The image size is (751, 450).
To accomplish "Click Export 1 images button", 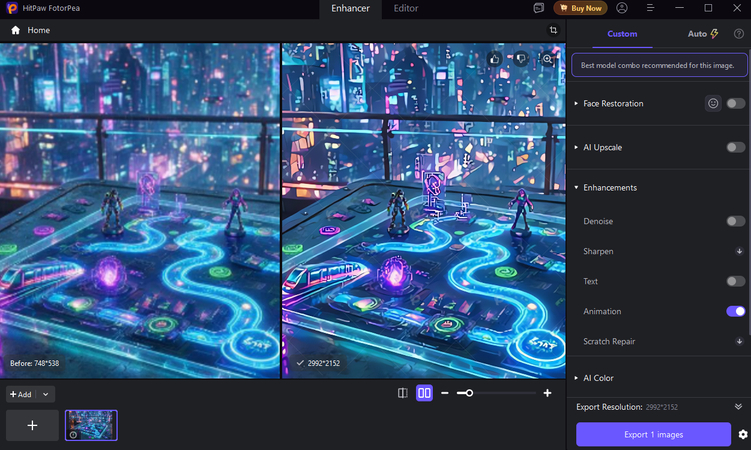I will pos(653,434).
